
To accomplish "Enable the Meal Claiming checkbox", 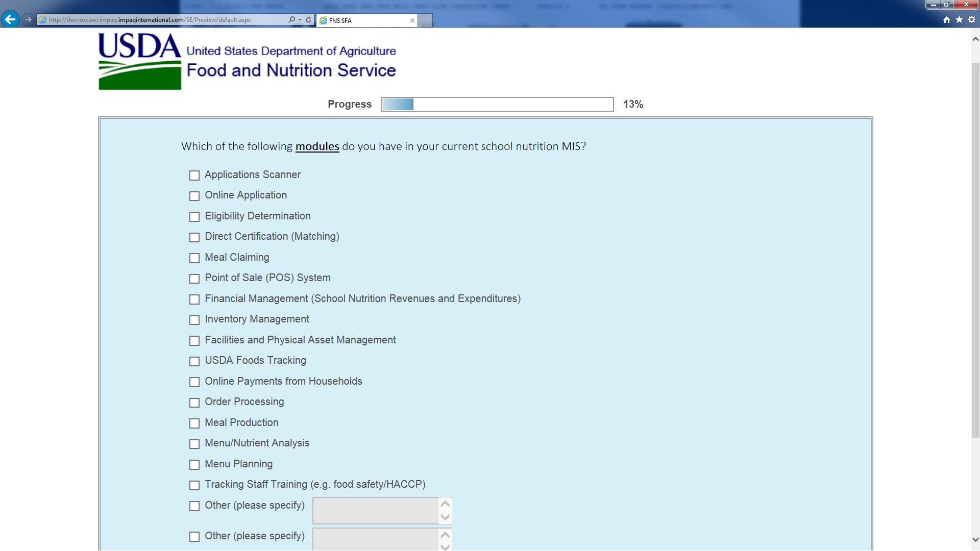I will click(194, 258).
